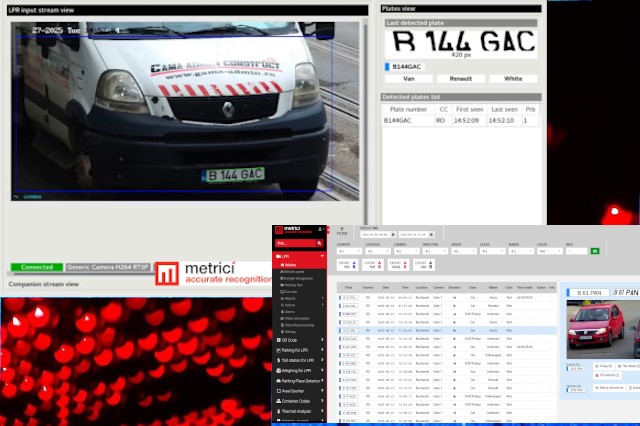Screen dimensions: 640x426
Task: Open Live view menu item
Action: tap(289, 292)
